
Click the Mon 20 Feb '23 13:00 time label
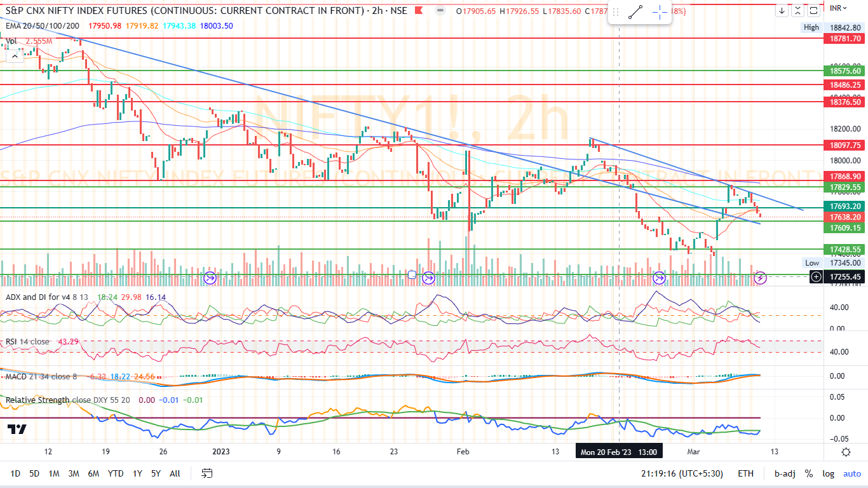click(619, 452)
